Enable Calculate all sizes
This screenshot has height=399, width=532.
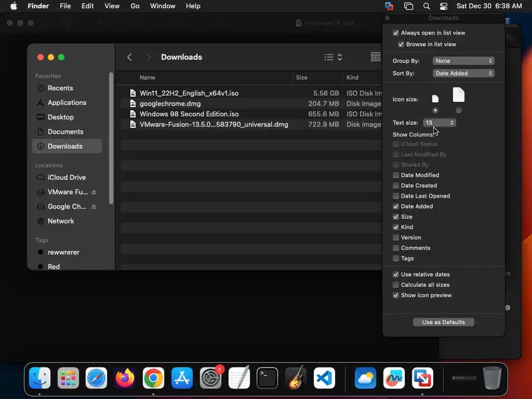(x=395, y=285)
